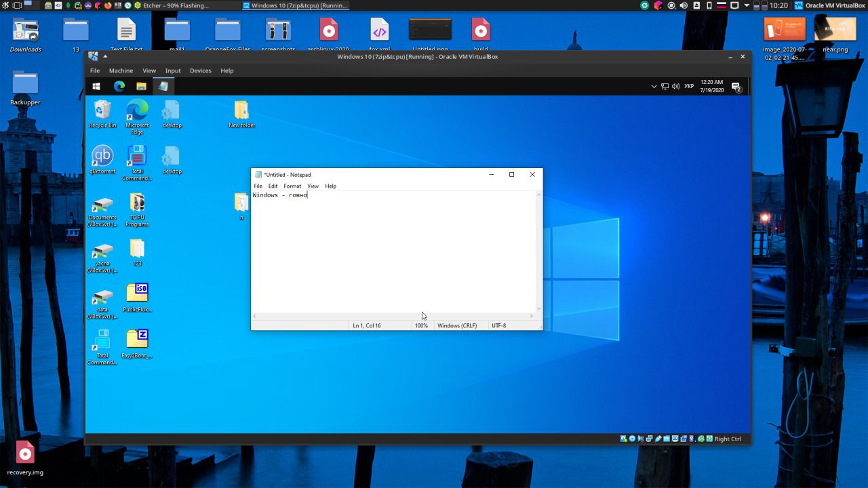This screenshot has height=488, width=868.
Task: Select the image_2020-07-02 thumbnail on host desktop
Action: [784, 39]
